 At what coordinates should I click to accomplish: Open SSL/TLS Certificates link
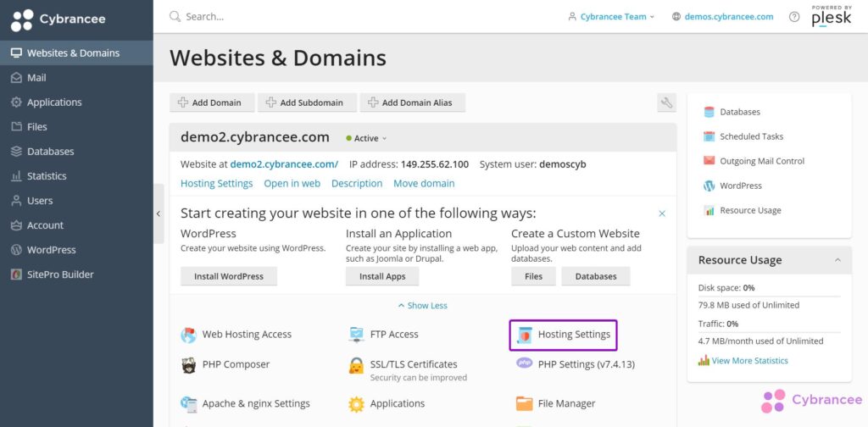(x=414, y=364)
